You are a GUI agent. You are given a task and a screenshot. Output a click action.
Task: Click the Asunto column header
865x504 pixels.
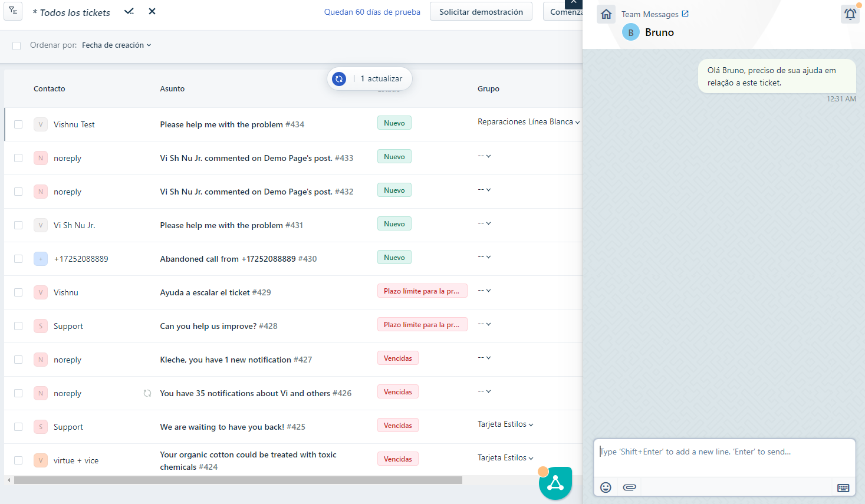tap(172, 89)
